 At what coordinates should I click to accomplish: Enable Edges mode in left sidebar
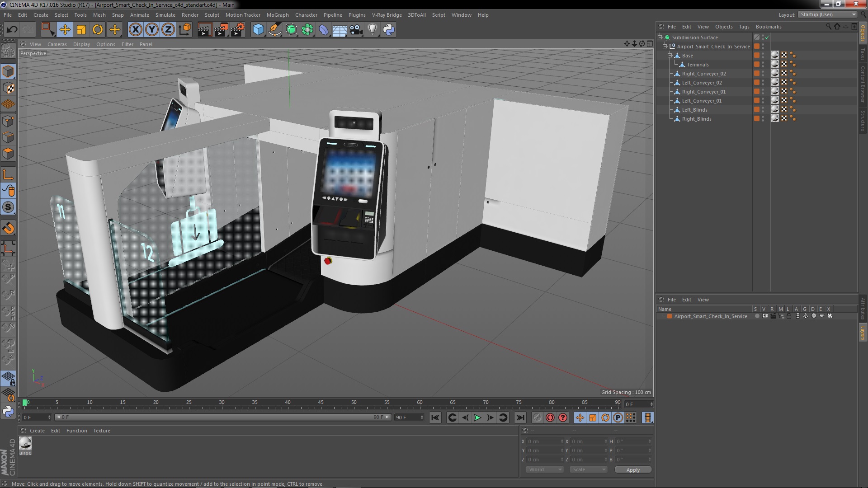[8, 137]
